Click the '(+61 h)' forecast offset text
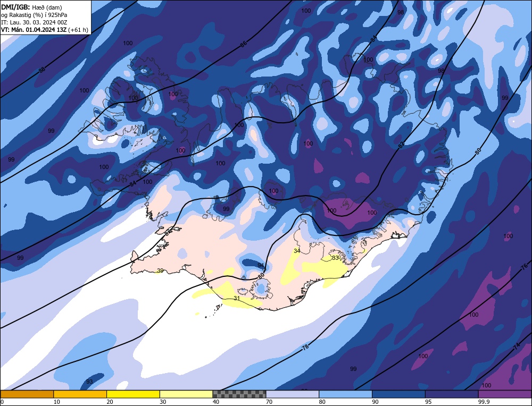This screenshot has height=406, width=532. tap(78, 30)
